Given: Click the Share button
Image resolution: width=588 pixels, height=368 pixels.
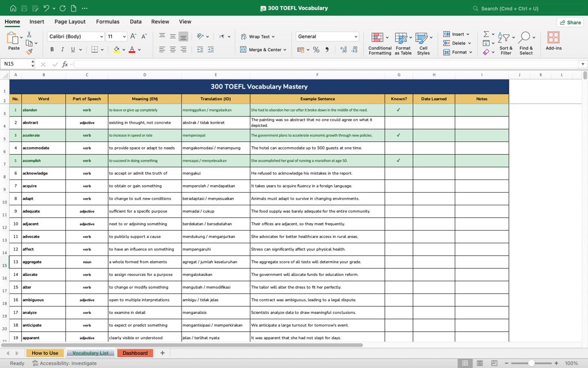Looking at the screenshot, I should click(x=570, y=22).
